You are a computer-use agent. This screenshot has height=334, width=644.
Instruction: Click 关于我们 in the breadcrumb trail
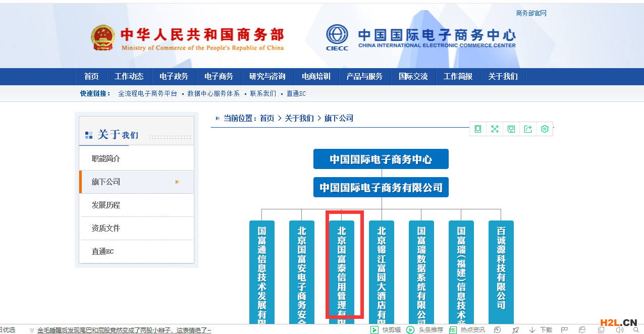click(x=299, y=118)
